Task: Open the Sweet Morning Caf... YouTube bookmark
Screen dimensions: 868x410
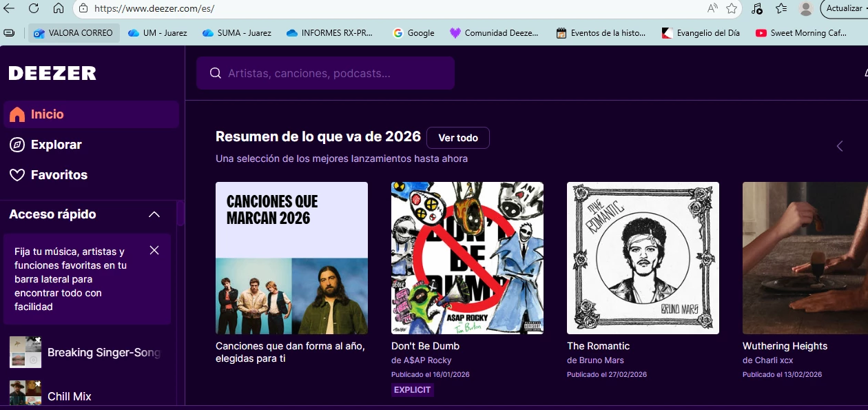Action: (802, 32)
